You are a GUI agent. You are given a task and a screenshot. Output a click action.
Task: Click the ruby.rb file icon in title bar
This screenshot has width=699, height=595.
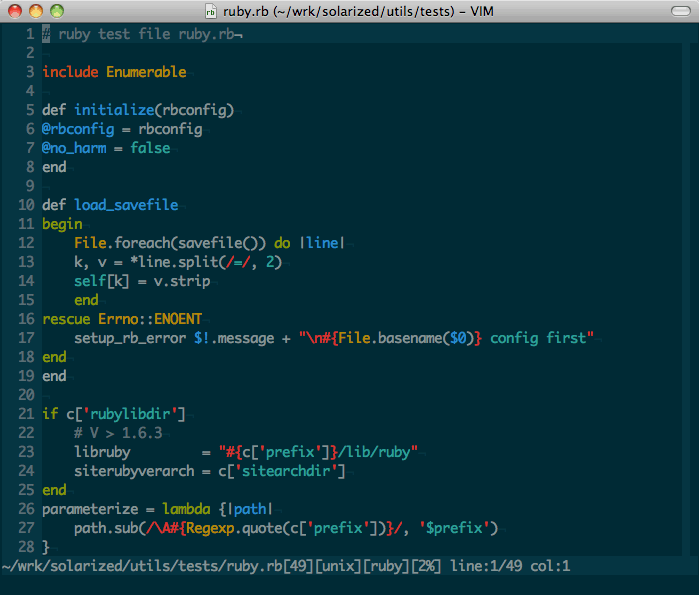(211, 12)
